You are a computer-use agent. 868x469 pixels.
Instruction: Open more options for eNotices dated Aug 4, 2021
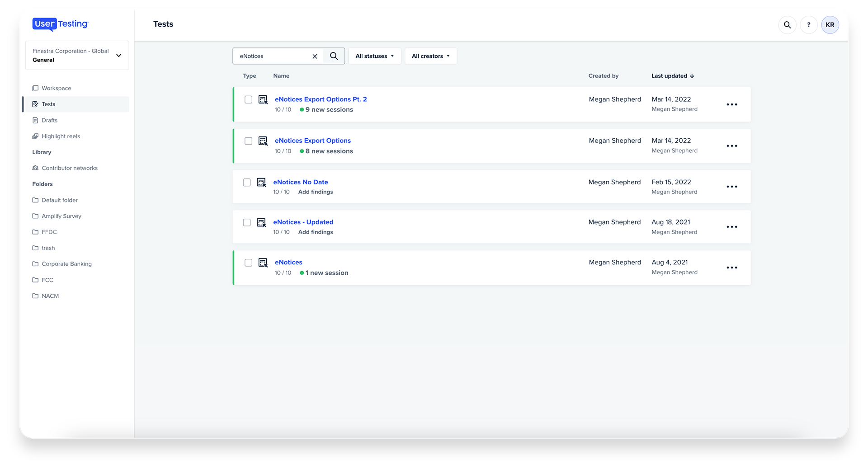pyautogui.click(x=732, y=267)
